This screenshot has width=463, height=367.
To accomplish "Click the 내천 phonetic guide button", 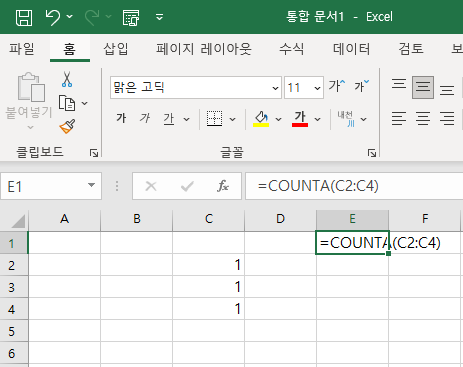I will [346, 119].
